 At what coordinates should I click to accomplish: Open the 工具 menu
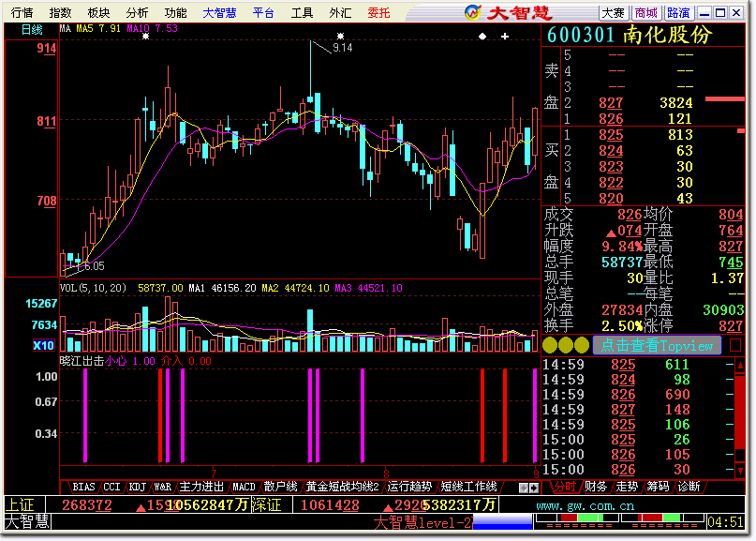302,12
